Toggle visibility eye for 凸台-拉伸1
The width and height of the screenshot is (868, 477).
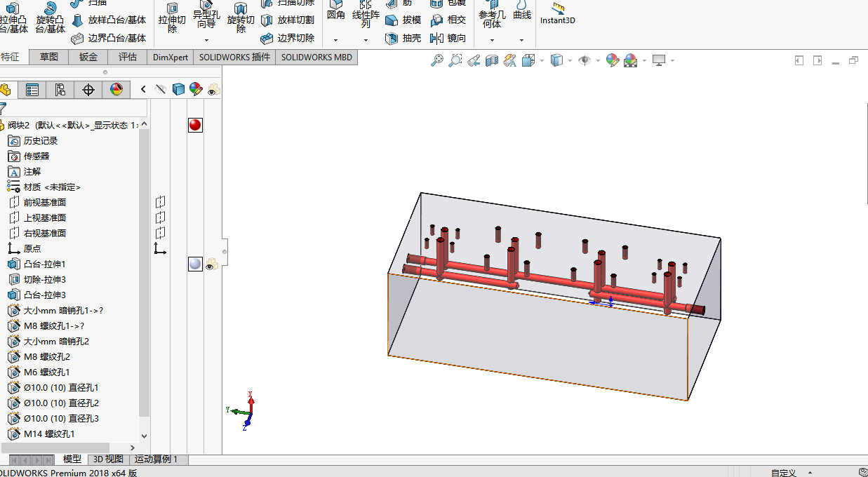pos(211,264)
